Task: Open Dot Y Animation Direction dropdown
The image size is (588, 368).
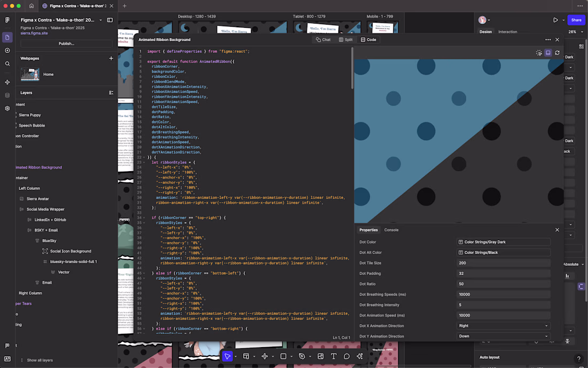Action: [x=503, y=336]
